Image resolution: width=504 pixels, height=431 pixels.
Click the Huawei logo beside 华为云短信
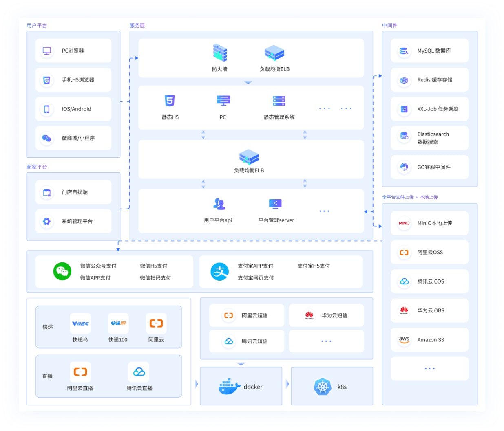309,315
